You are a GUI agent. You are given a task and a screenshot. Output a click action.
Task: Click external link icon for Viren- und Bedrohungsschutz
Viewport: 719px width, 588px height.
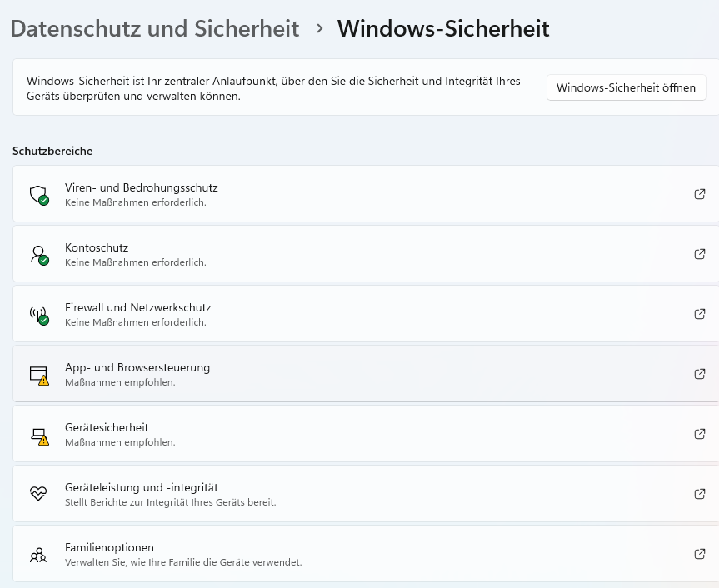click(x=700, y=194)
